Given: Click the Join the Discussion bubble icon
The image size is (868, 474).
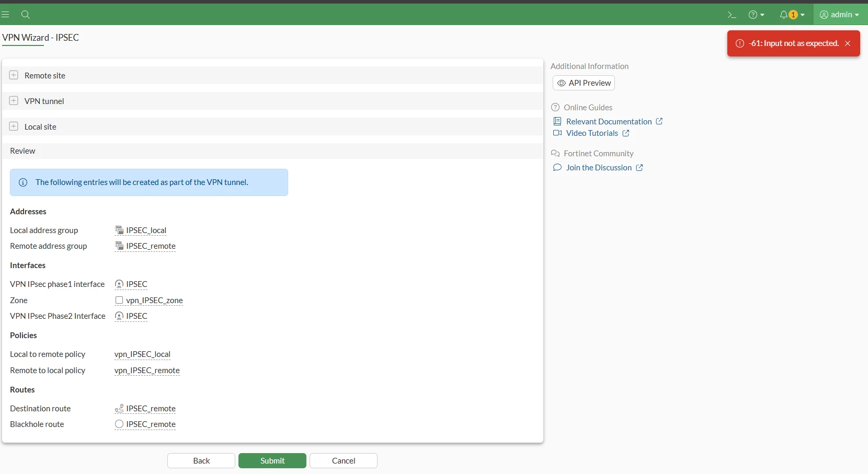Looking at the screenshot, I should click(557, 168).
